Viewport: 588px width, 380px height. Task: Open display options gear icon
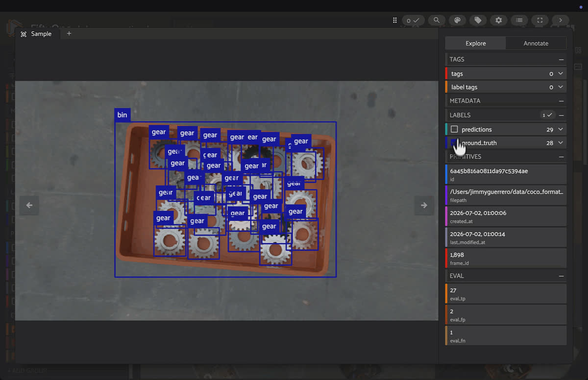[x=498, y=20]
